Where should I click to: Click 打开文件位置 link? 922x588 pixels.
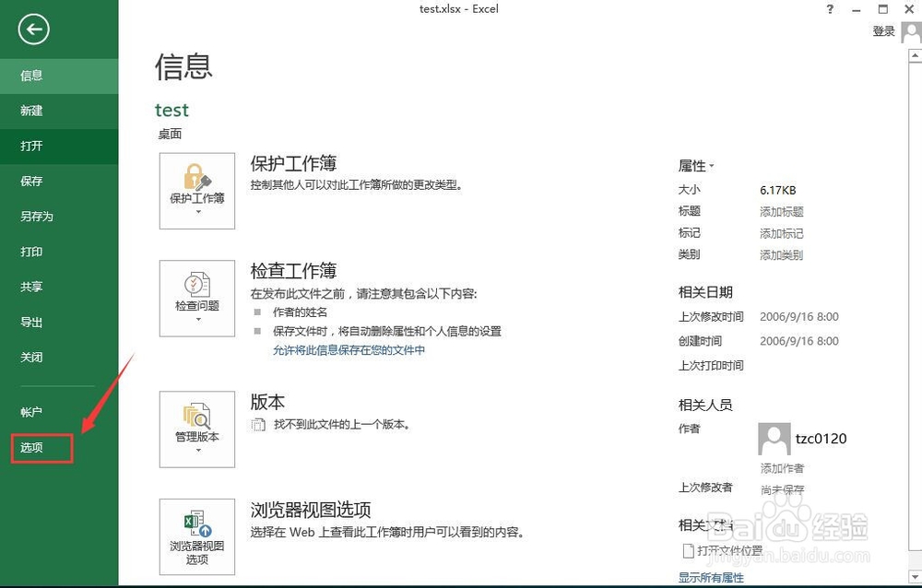tap(729, 551)
